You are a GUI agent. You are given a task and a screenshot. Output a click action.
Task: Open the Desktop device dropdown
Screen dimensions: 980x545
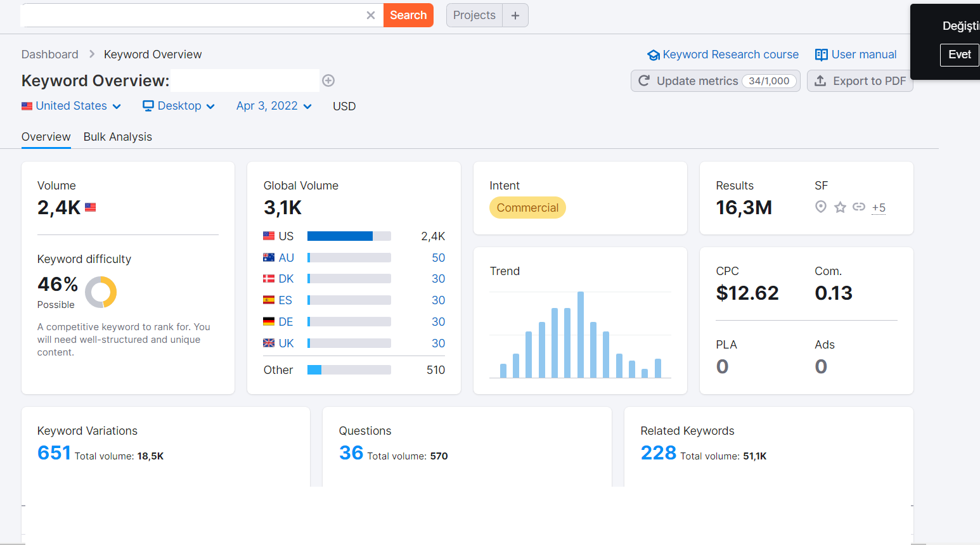179,106
